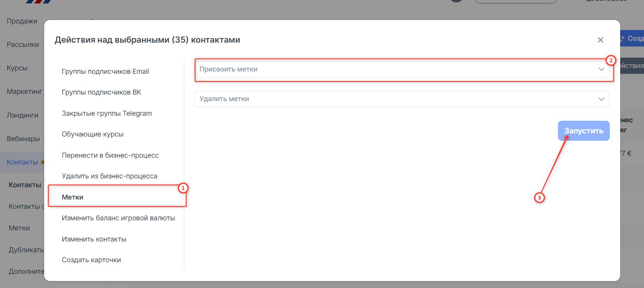Click inside the 'Удалить метки' field
The image size is (644, 288).
(384, 99)
